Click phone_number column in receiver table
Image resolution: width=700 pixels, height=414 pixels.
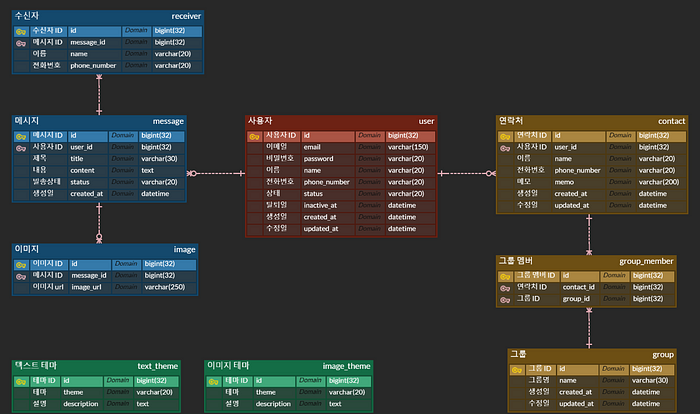click(x=93, y=66)
